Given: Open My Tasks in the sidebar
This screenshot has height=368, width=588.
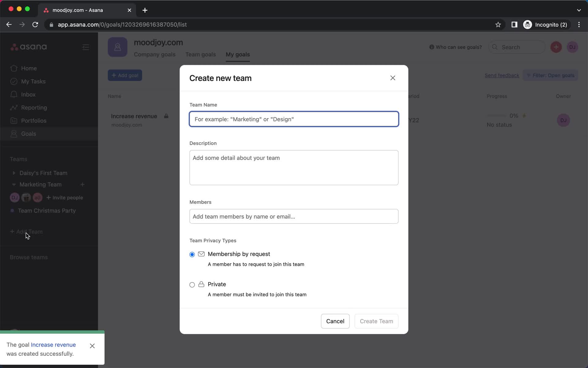Looking at the screenshot, I should tap(33, 82).
